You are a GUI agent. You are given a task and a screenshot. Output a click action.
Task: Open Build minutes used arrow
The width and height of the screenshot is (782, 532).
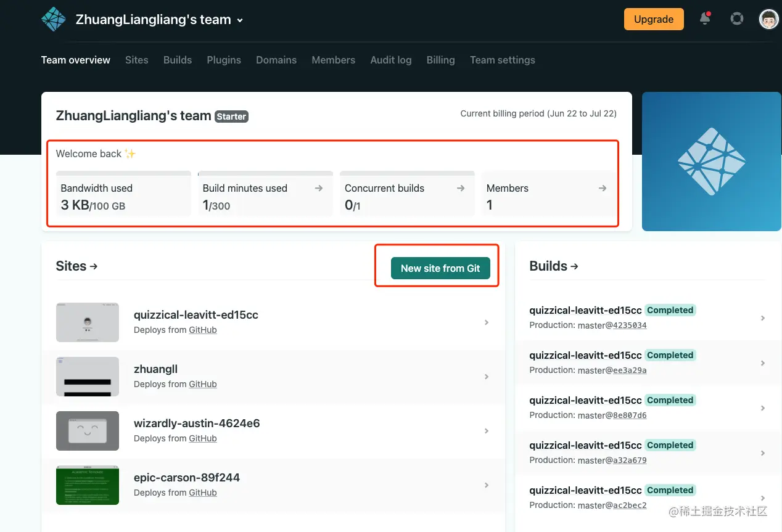[319, 188]
